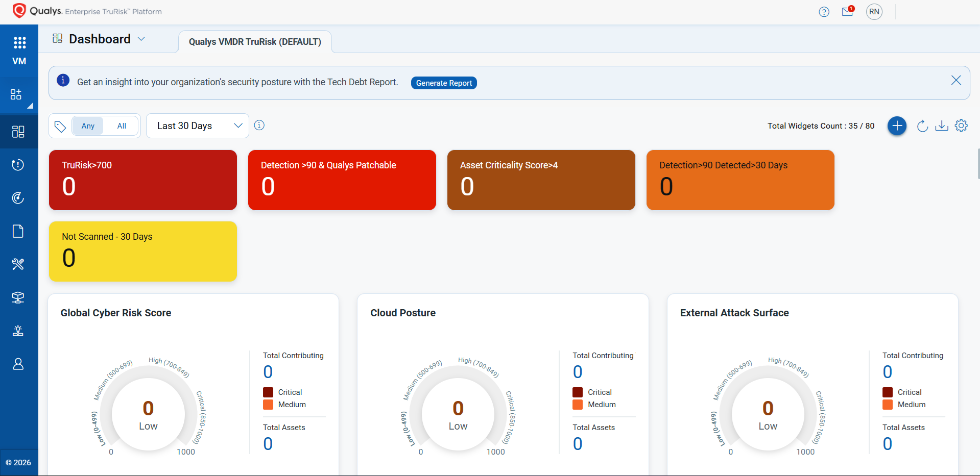Select the Dashboard sidebar icon
The width and height of the screenshot is (980, 476).
(18, 132)
